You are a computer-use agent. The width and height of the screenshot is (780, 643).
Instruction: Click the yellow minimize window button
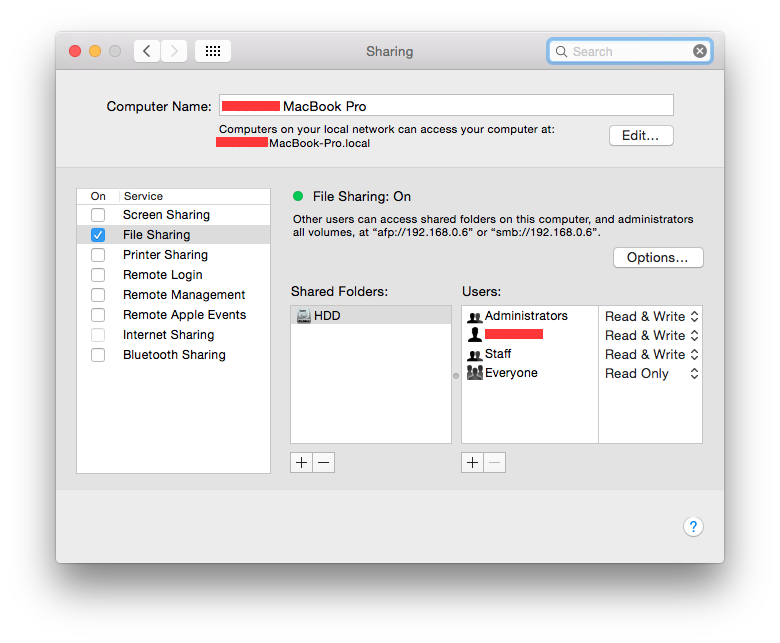tap(95, 51)
